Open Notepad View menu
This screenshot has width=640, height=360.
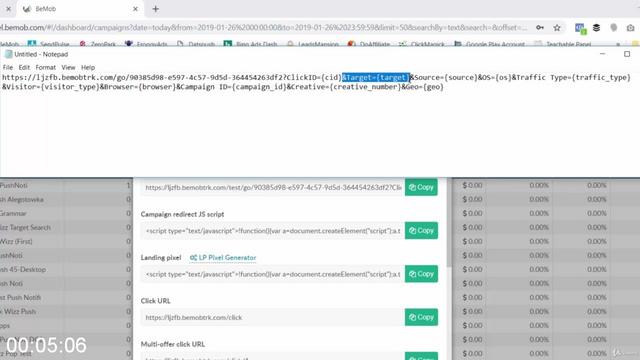(x=68, y=67)
